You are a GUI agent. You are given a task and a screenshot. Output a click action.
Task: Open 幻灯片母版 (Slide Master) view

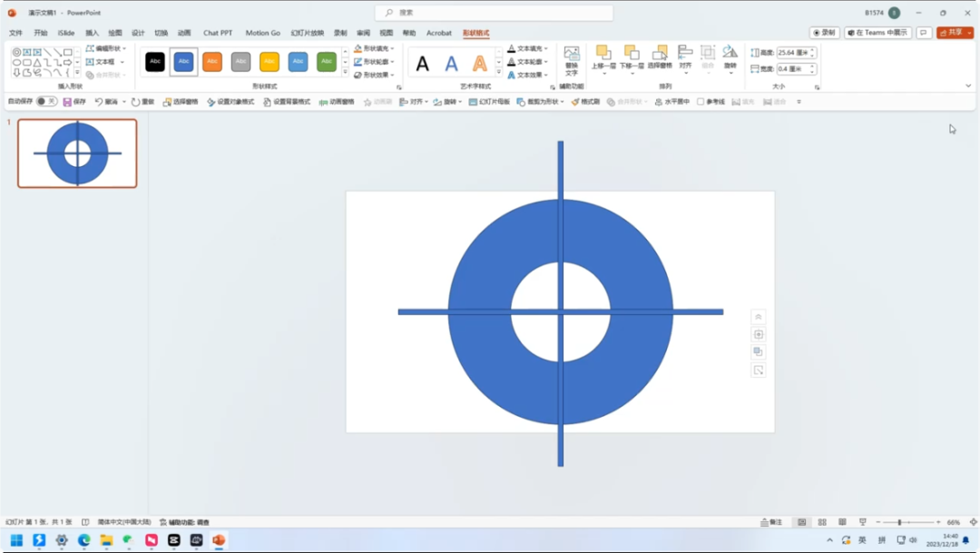coord(489,102)
